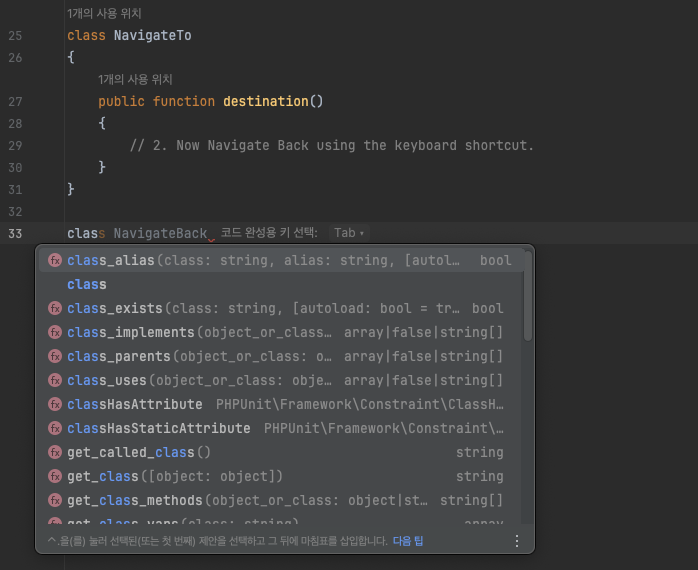Click the public keyword on line 27

click(122, 102)
